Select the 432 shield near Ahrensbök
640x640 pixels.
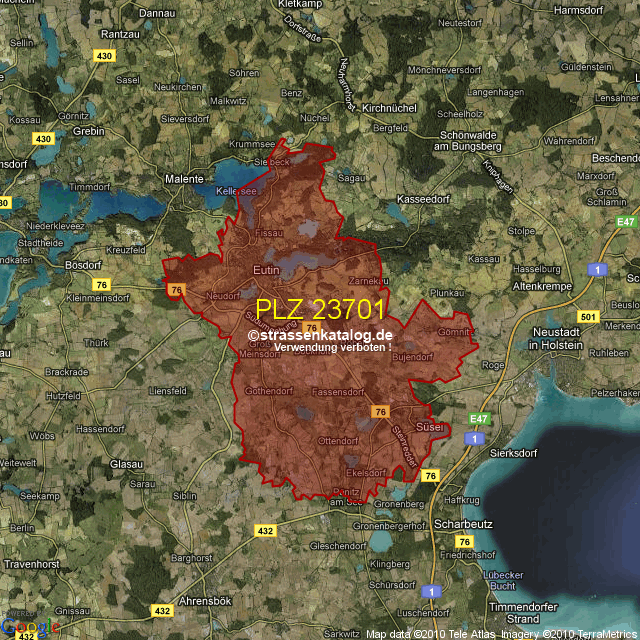(x=162, y=610)
